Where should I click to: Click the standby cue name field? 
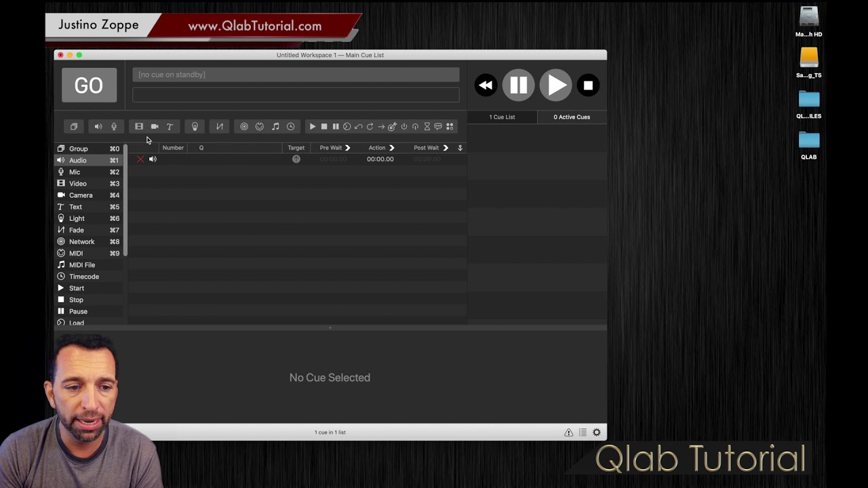pos(296,75)
